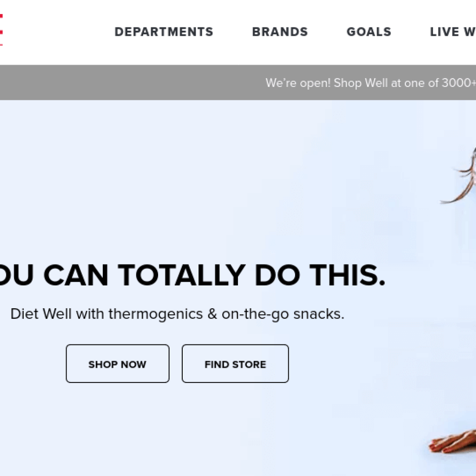The image size is (476, 476).
Task: Select the LIVE W navigation item
Action: pos(453,32)
